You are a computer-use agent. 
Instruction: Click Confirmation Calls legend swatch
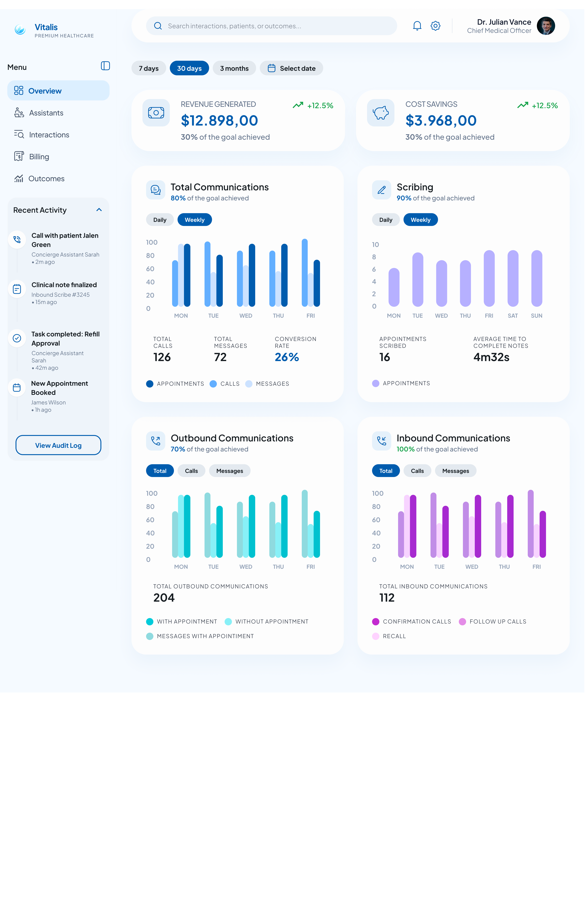(376, 622)
